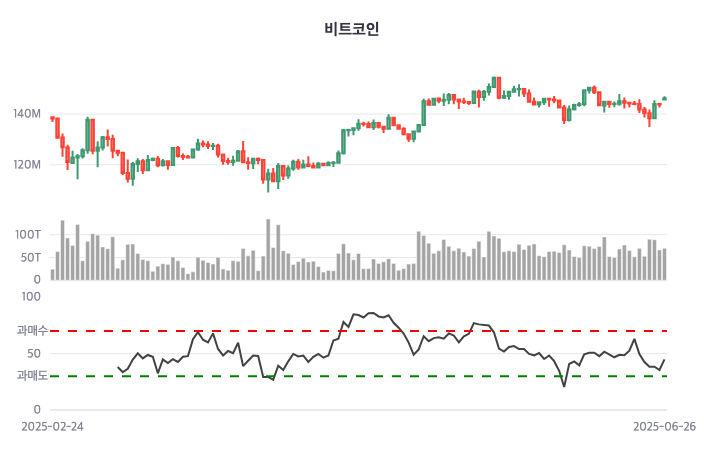Select the 100T volume axis label
Image resolution: width=704 pixels, height=450 pixels.
coord(28,234)
